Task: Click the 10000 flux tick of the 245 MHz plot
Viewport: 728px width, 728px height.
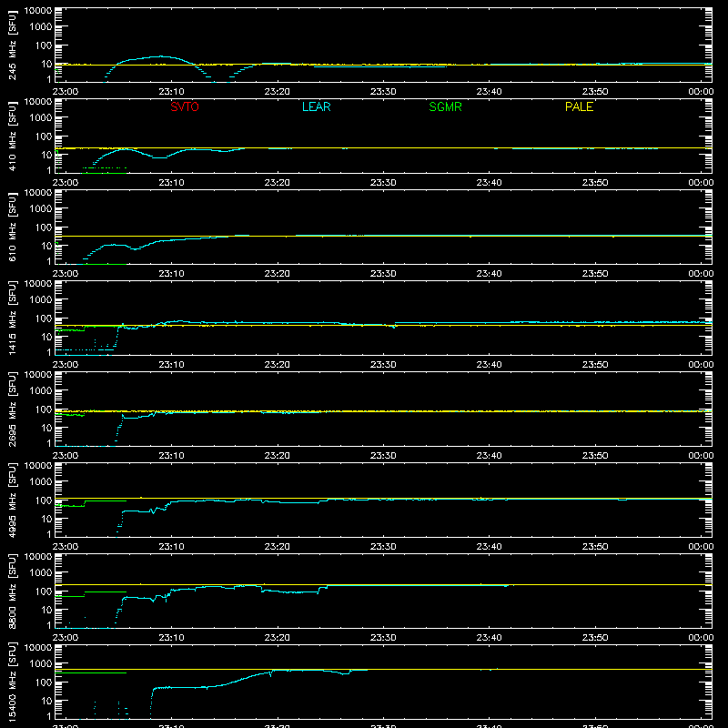Action: [38, 11]
